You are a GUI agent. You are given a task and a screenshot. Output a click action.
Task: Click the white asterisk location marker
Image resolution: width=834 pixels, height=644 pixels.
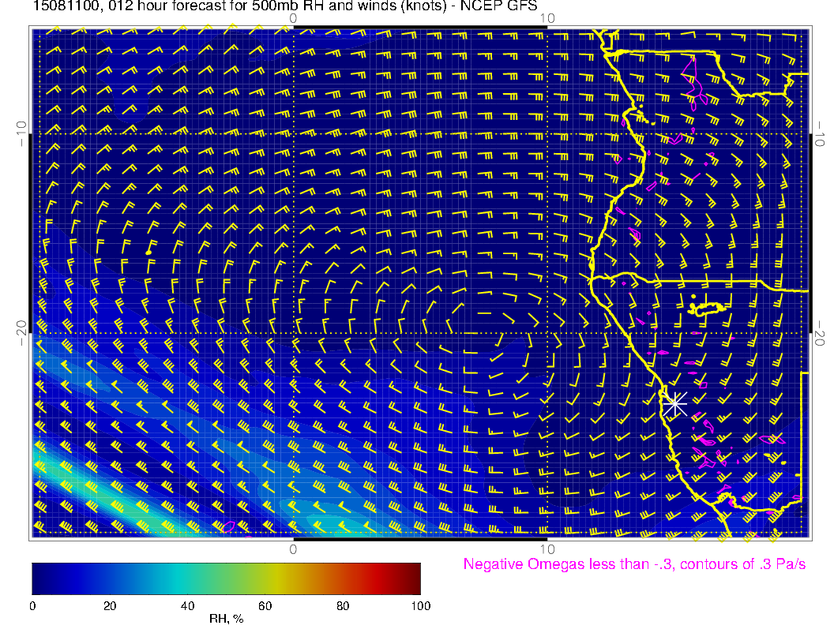(x=674, y=403)
